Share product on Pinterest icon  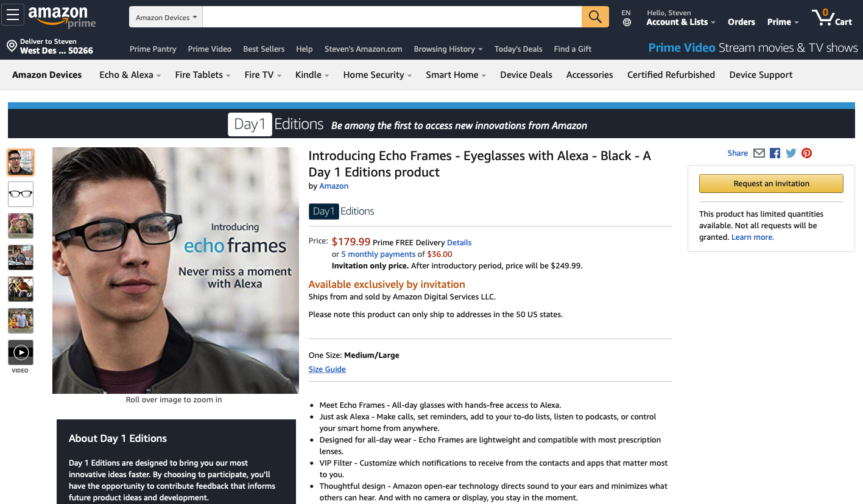pos(806,153)
